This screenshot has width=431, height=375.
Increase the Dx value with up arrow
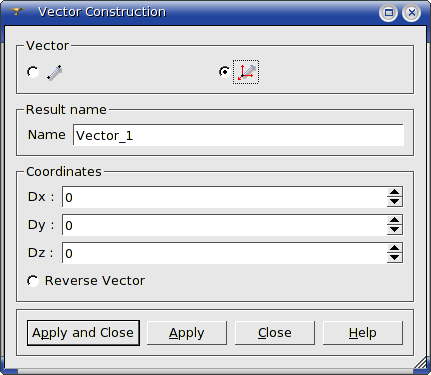(395, 192)
